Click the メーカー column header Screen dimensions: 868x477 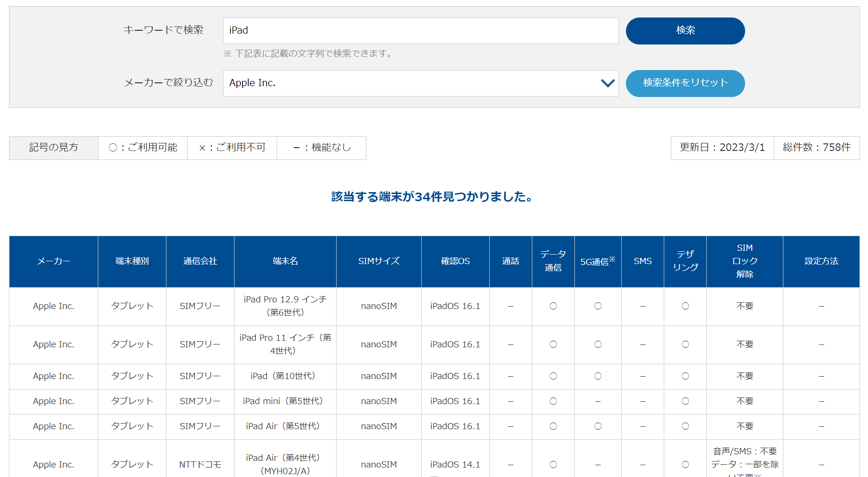[53, 261]
